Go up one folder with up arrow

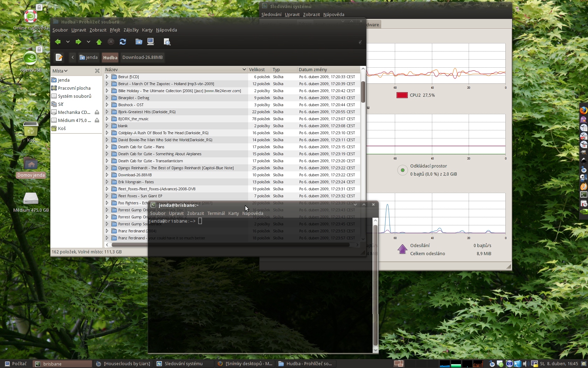pyautogui.click(x=99, y=42)
